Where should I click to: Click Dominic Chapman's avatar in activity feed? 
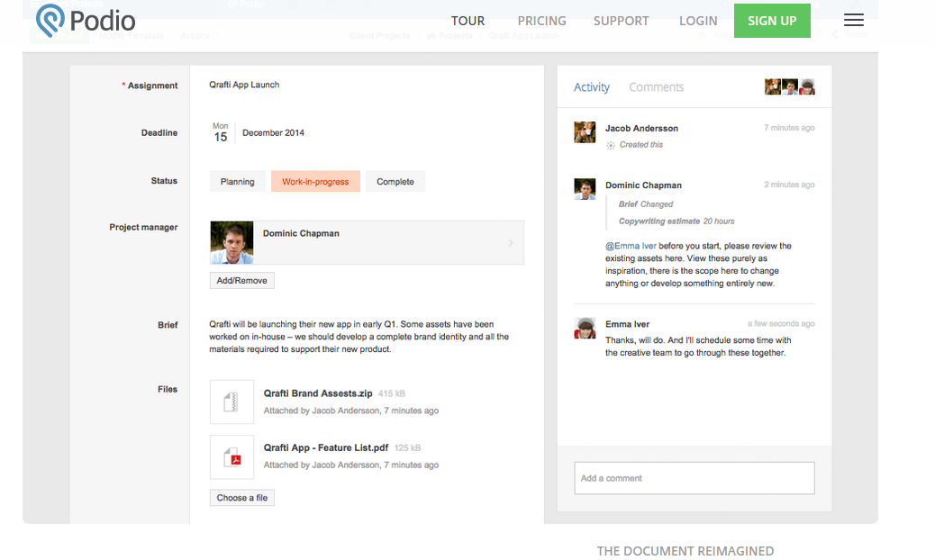[585, 189]
